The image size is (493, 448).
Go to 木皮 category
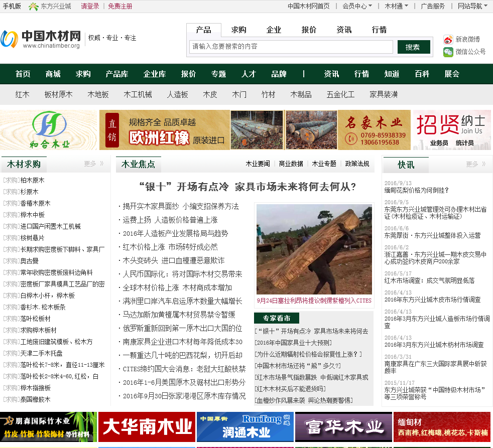[210, 94]
